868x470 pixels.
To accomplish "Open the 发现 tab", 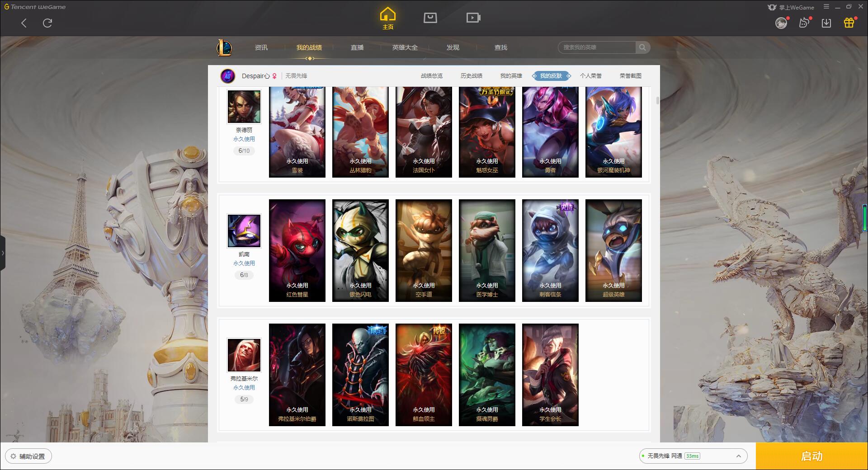I will click(453, 47).
